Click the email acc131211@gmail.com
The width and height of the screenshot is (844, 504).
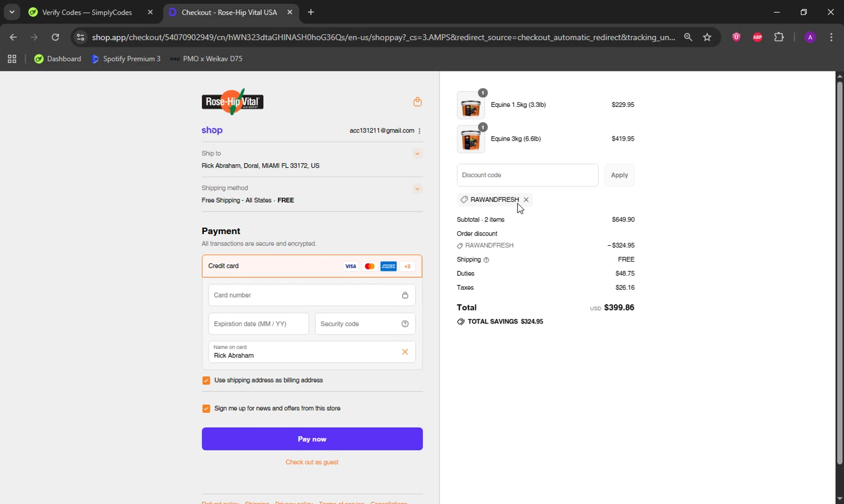[x=382, y=130]
